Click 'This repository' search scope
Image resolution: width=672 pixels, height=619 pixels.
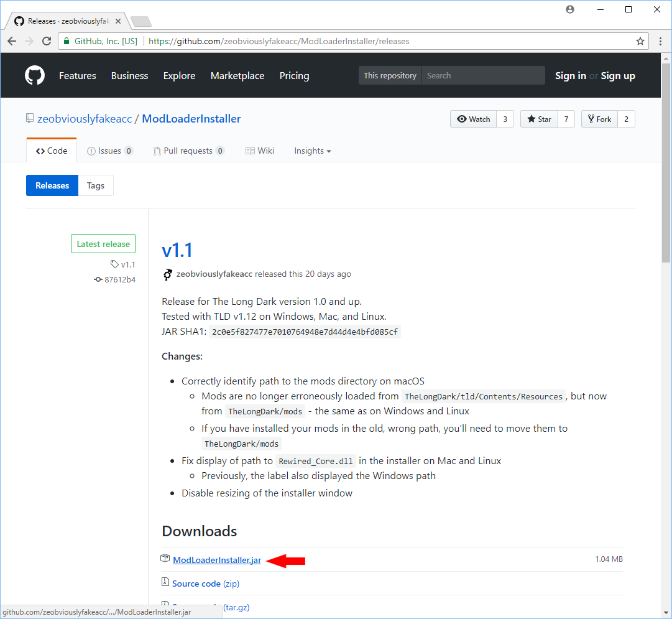tap(390, 75)
